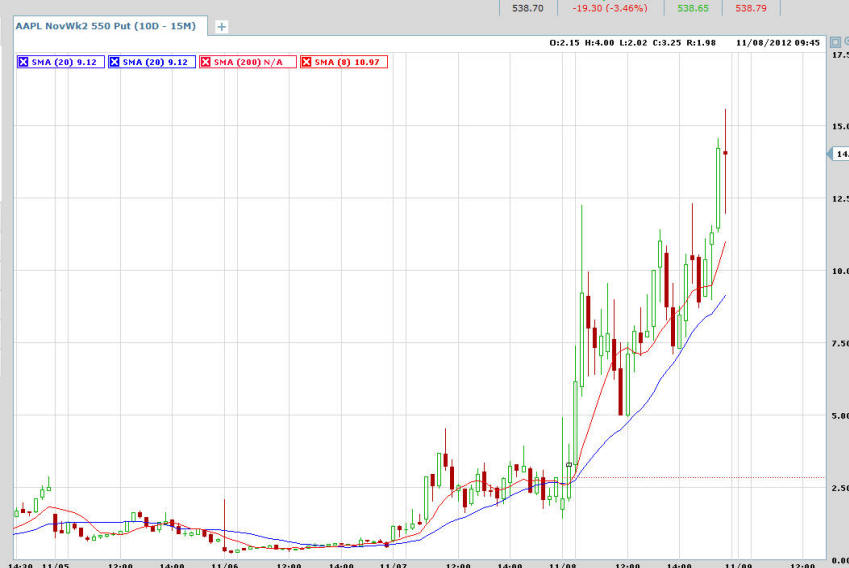
Task: Remove the SMA (8) indicator via its X
Action: [306, 62]
